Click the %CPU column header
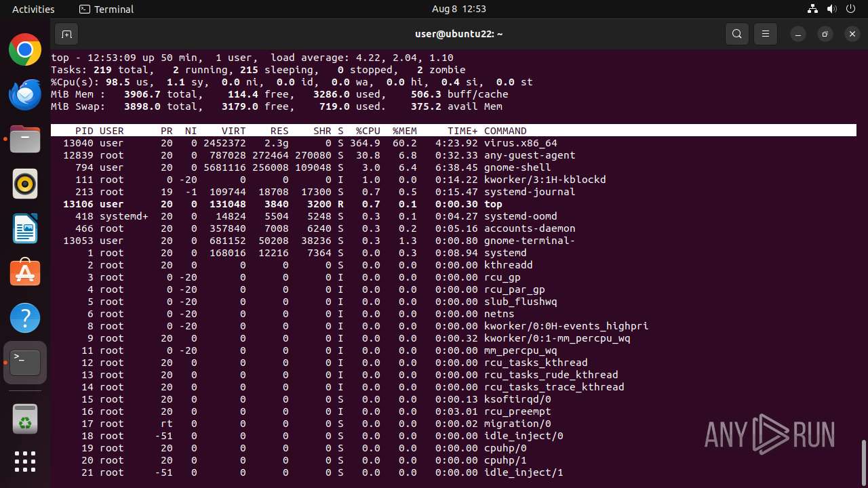 368,131
